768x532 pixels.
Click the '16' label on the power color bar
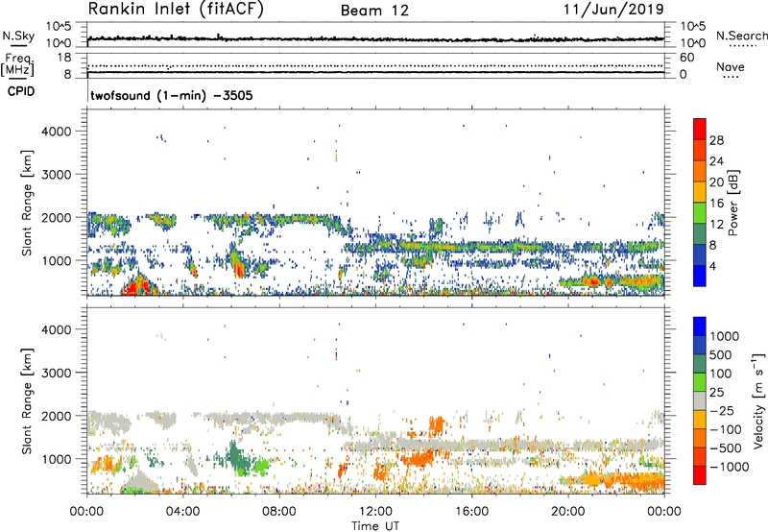click(716, 204)
